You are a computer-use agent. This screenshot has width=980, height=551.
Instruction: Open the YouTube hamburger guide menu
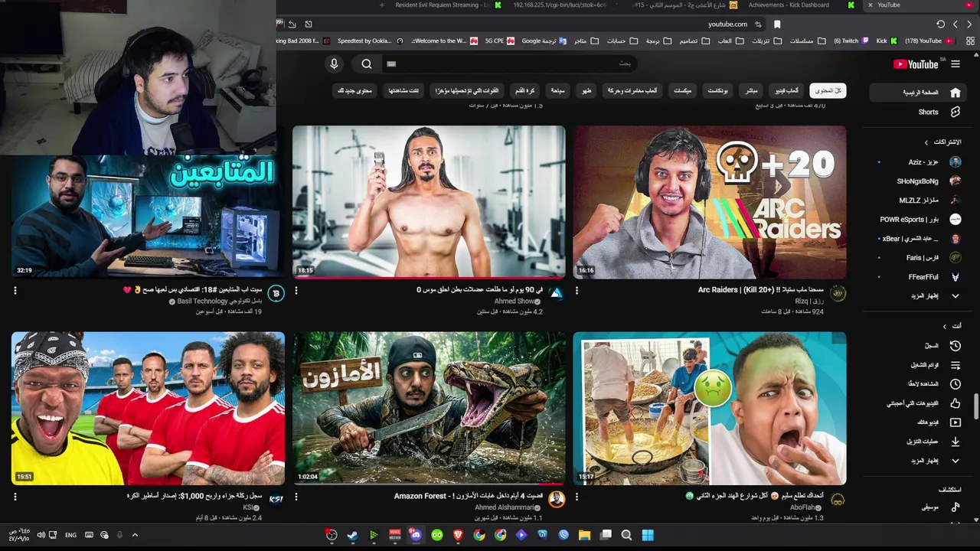tap(955, 64)
